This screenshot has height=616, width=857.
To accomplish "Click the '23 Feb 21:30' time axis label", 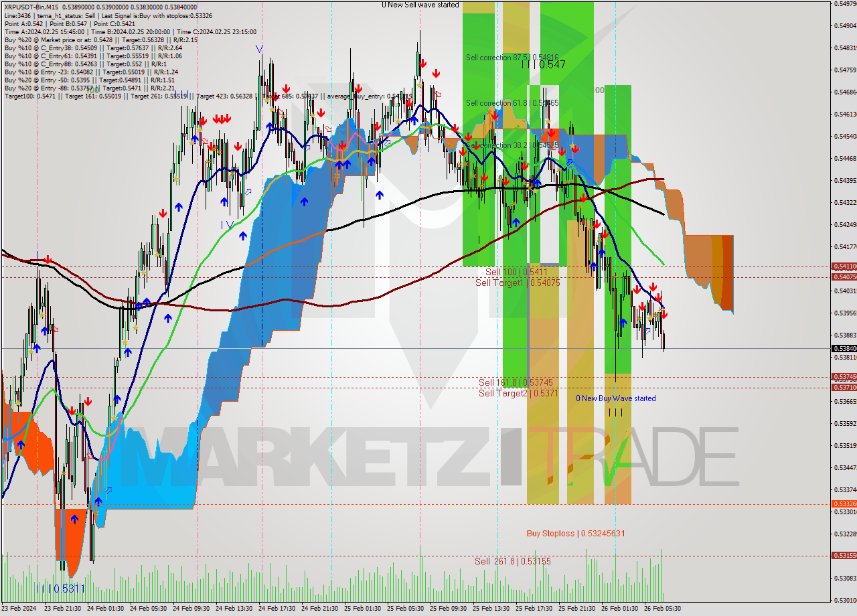I will pos(64,609).
